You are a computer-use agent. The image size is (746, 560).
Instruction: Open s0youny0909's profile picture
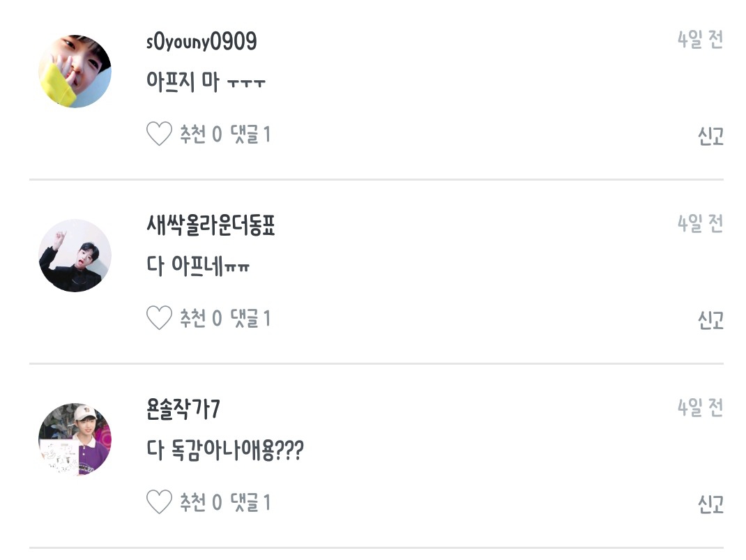click(x=75, y=71)
